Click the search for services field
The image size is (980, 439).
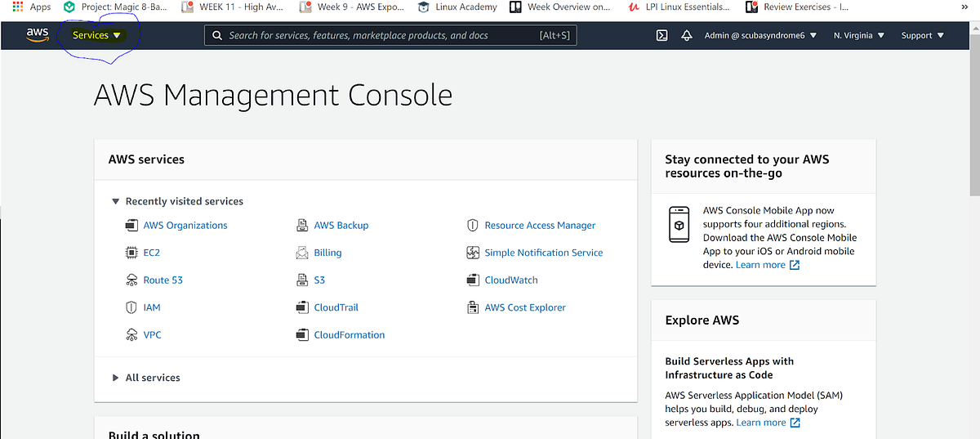click(390, 35)
